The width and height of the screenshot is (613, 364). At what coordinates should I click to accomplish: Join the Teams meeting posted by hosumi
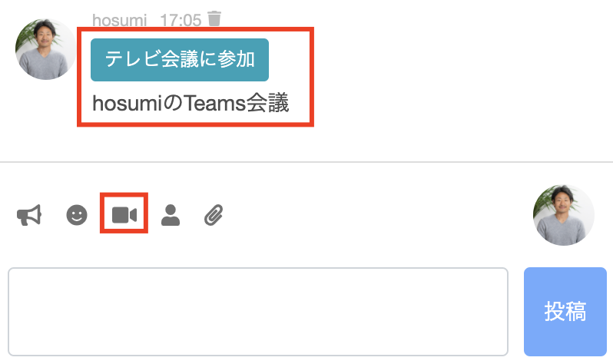[x=180, y=60]
